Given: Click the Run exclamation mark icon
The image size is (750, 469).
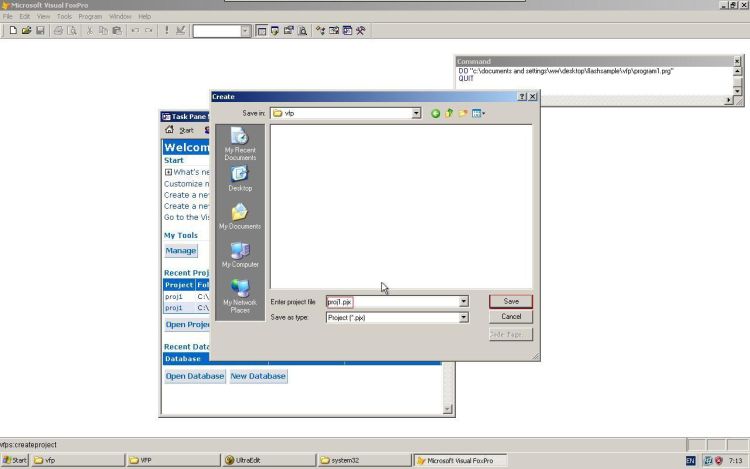Looking at the screenshot, I should tap(166, 31).
